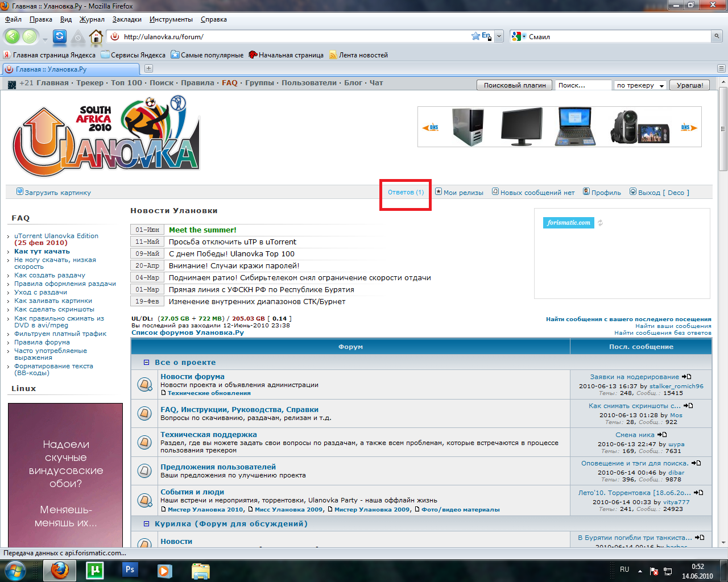Bookmark this page with the star icon

(x=475, y=36)
